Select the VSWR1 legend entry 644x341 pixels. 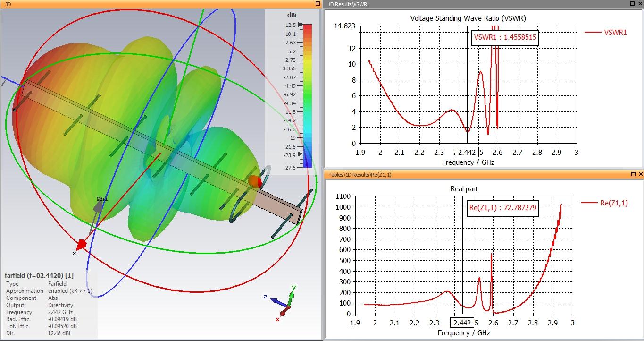(606, 33)
